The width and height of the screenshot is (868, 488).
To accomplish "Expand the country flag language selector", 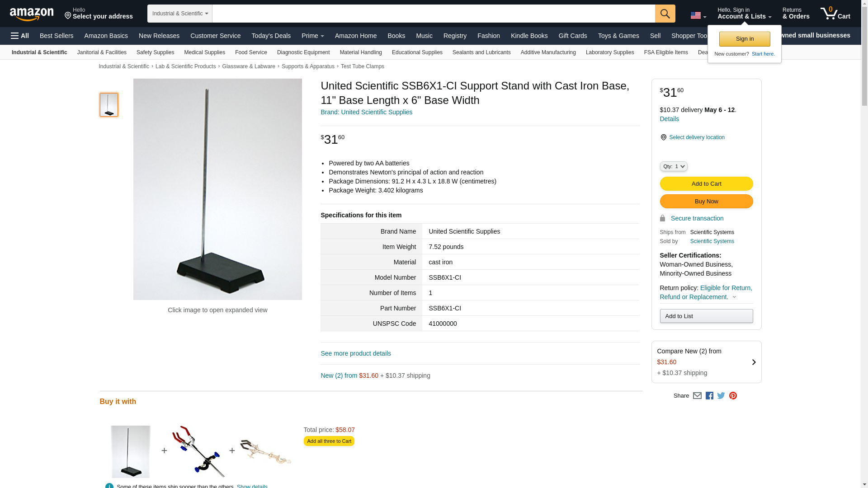I will click(x=698, y=15).
